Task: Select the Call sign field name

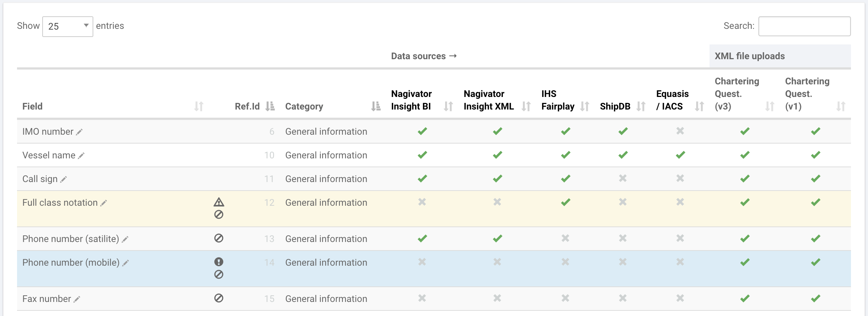Action: click(40, 179)
